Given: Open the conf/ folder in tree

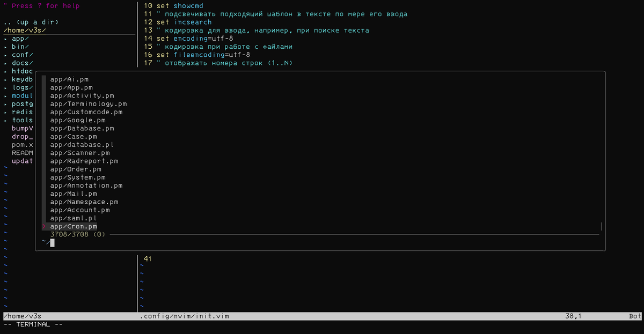Looking at the screenshot, I should [x=23, y=55].
